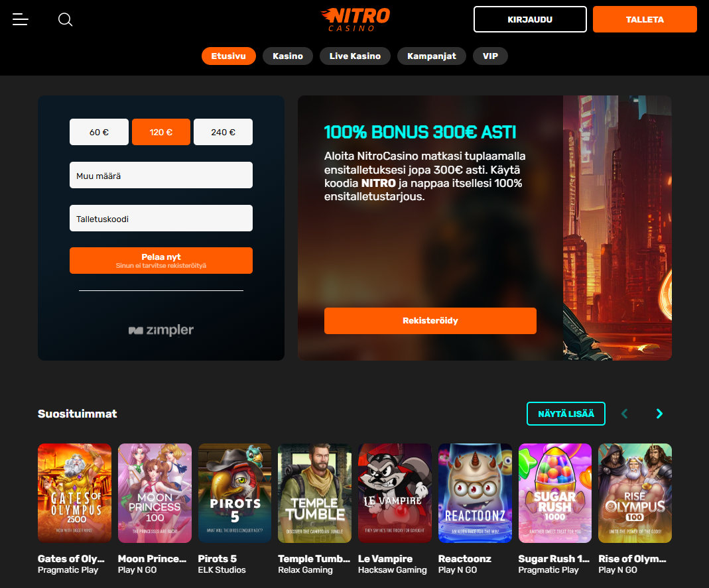Click the 100% BONUS 300€ ASTI headline
This screenshot has height=588, width=709.
coord(420,132)
